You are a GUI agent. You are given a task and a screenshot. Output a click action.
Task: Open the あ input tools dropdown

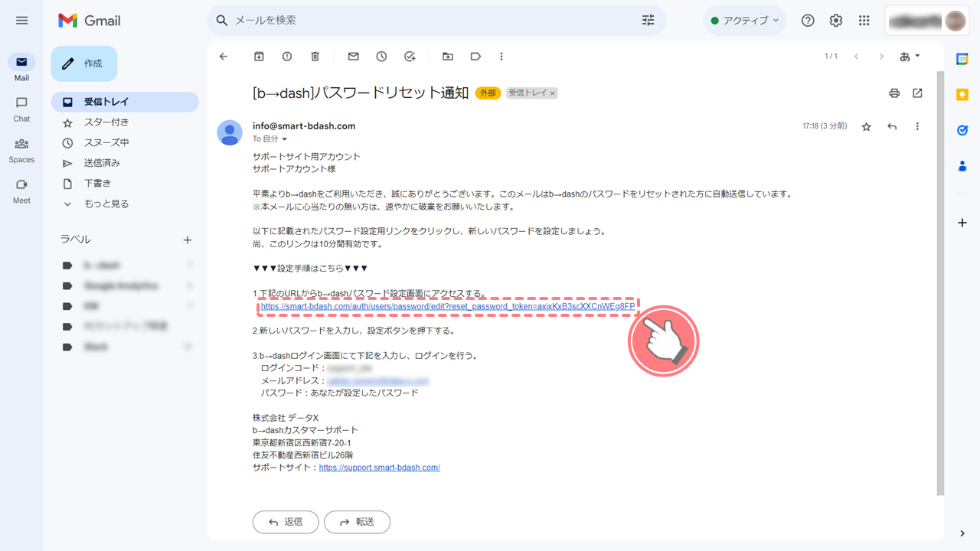point(910,56)
